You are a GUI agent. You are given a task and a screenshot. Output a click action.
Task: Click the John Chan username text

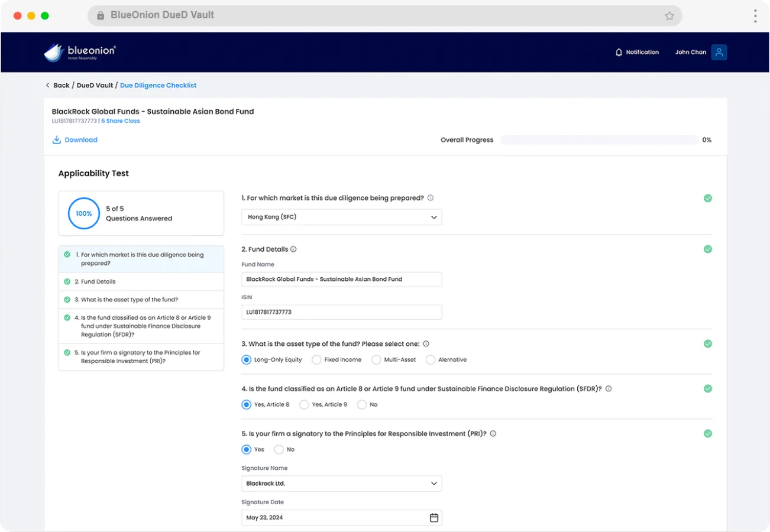tap(691, 52)
